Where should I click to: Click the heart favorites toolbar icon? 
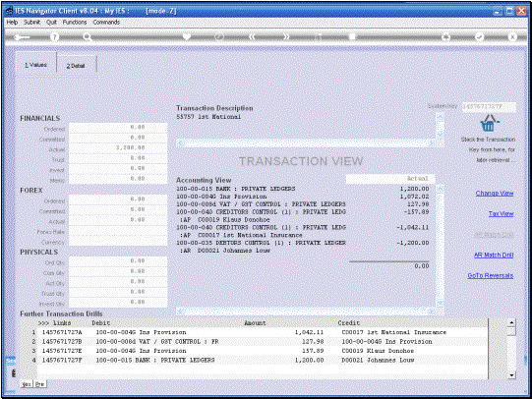(187, 36)
